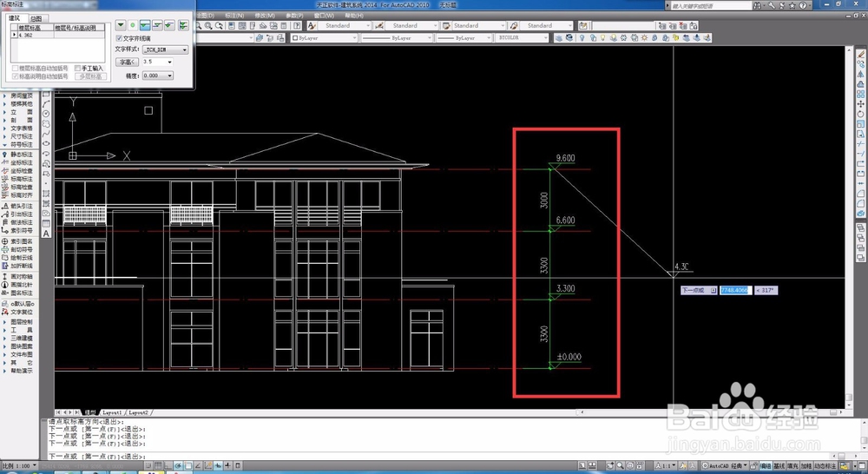Select the fifth elevation symbol style button
Screen dimensions: 868x474
point(170,25)
